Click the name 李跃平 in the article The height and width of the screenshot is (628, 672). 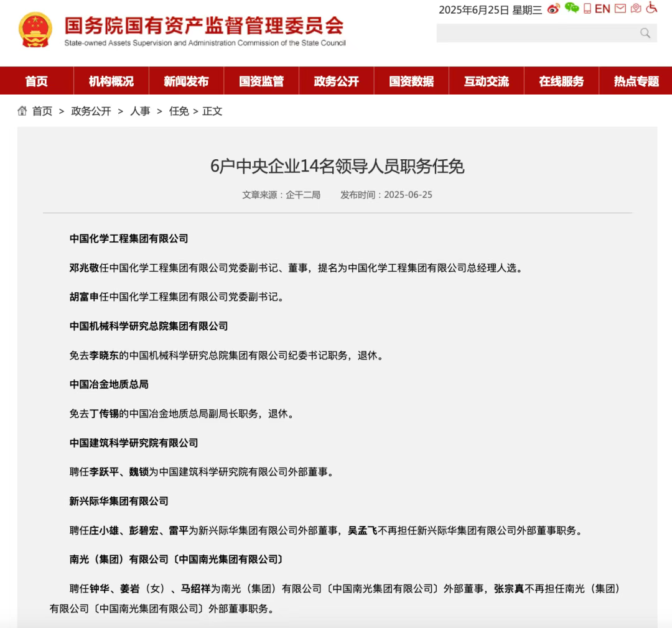[x=104, y=472]
